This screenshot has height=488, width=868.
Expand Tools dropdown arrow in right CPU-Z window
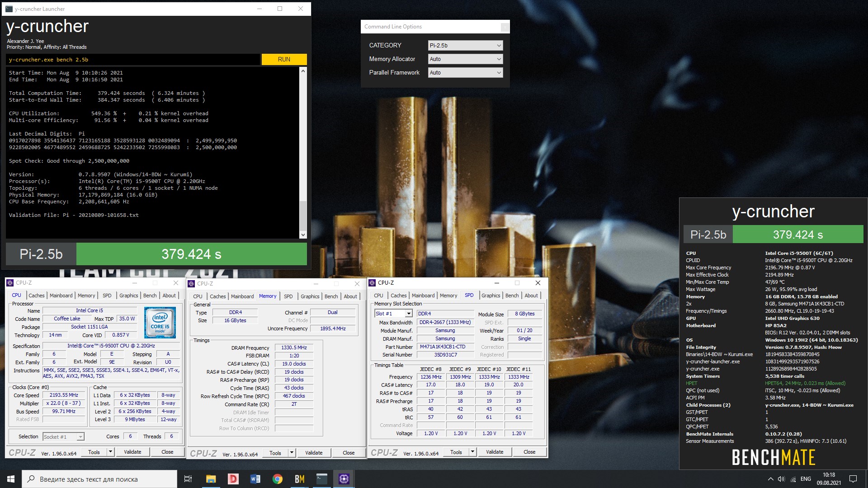pos(472,452)
